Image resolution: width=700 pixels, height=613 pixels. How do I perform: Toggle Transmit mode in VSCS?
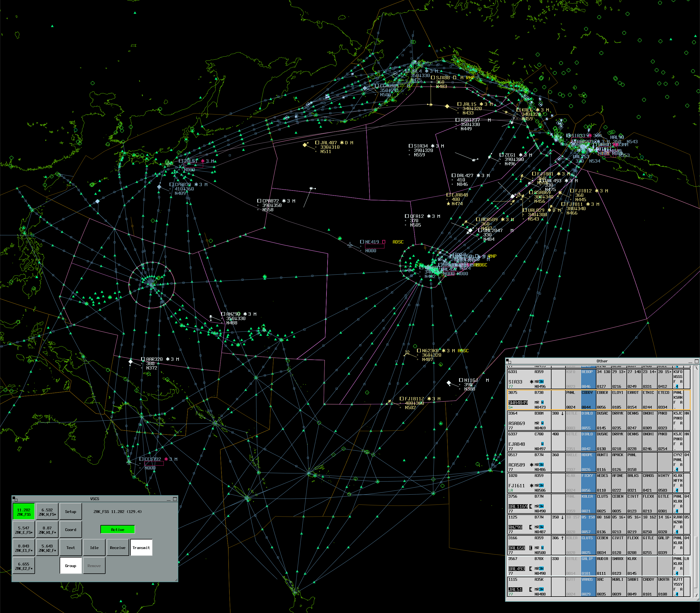pos(141,548)
